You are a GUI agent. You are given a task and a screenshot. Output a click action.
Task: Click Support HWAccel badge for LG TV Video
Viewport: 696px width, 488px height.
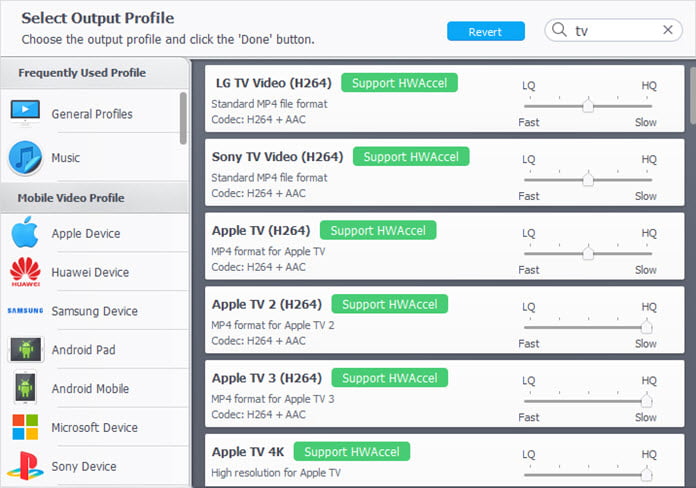tap(399, 83)
